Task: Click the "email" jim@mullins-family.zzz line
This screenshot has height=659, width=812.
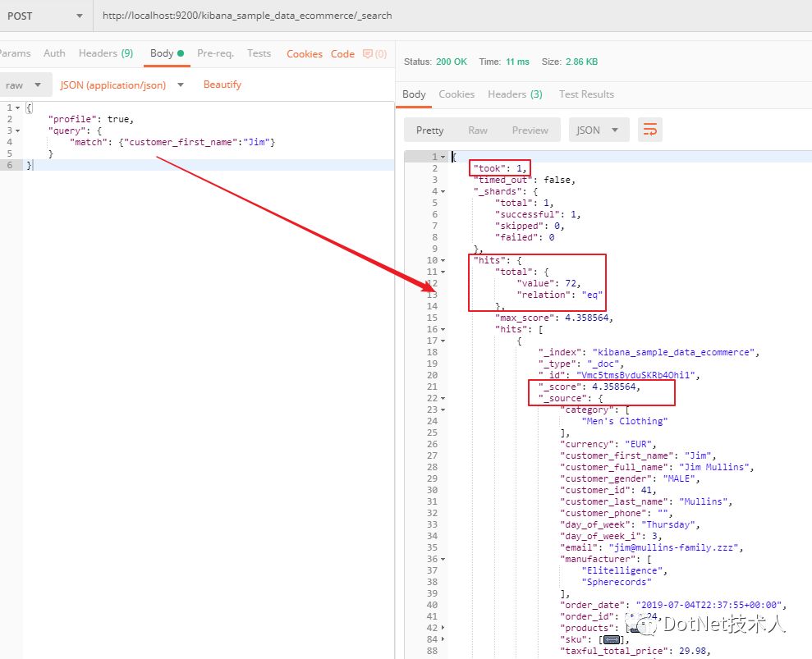Action: (651, 547)
